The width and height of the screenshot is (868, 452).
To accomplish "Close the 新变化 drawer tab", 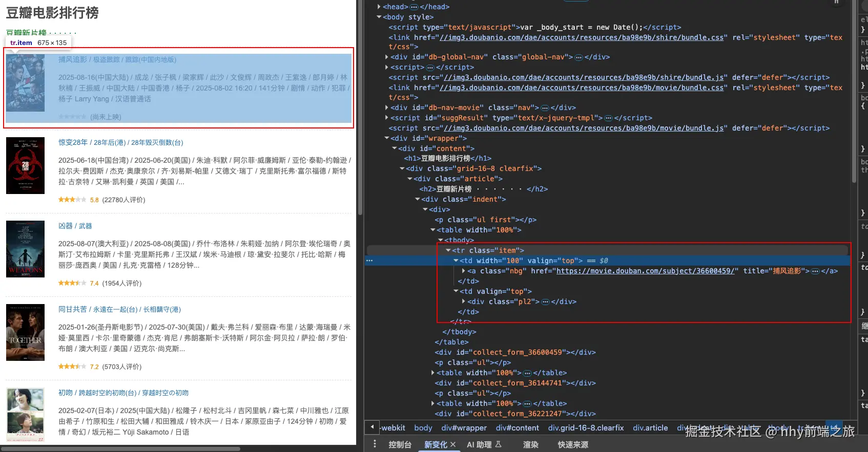I will click(x=453, y=444).
